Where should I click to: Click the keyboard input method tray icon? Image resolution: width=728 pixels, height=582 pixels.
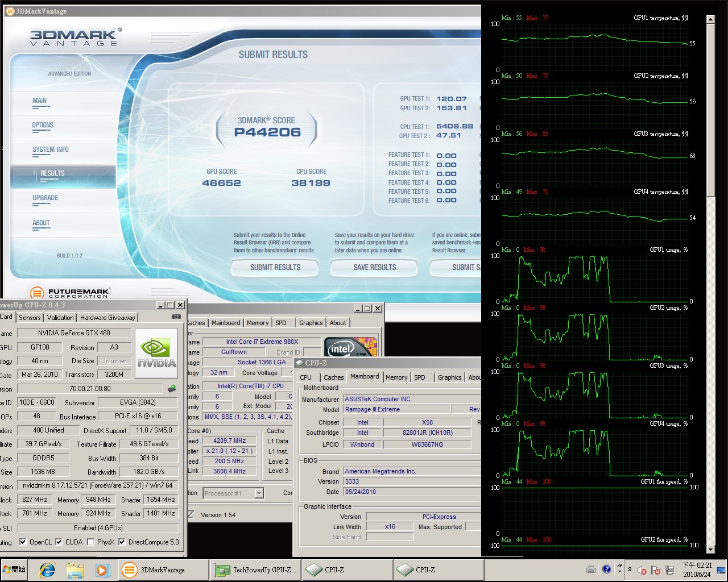click(591, 569)
